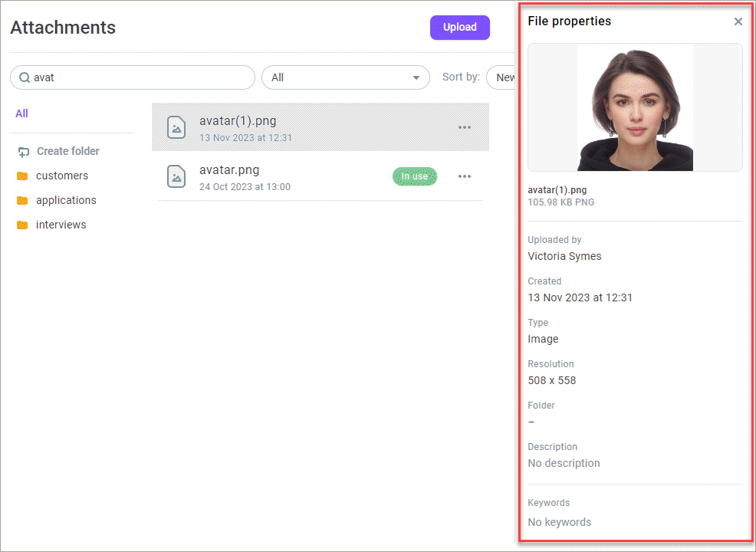Image resolution: width=756 pixels, height=552 pixels.
Task: Click the applications folder icon
Action: pos(22,201)
